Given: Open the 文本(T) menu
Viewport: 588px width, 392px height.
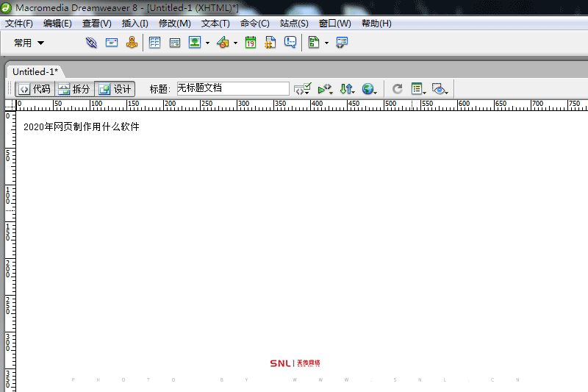Looking at the screenshot, I should [x=215, y=24].
